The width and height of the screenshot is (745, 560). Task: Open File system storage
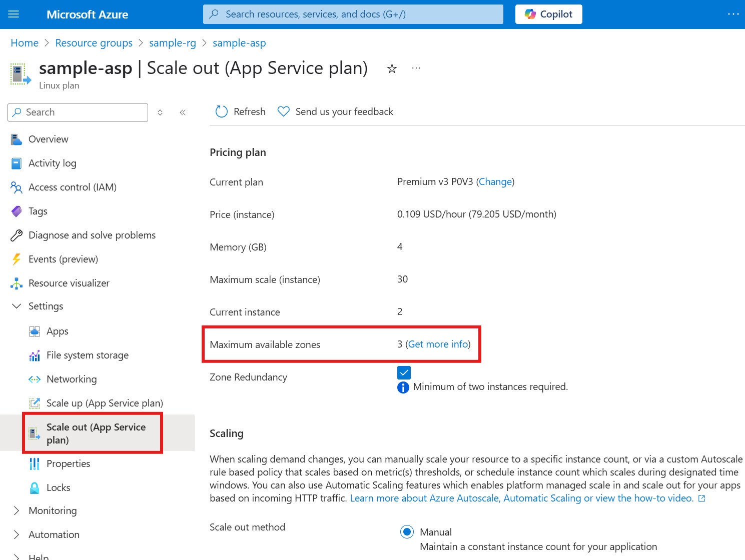coord(87,355)
